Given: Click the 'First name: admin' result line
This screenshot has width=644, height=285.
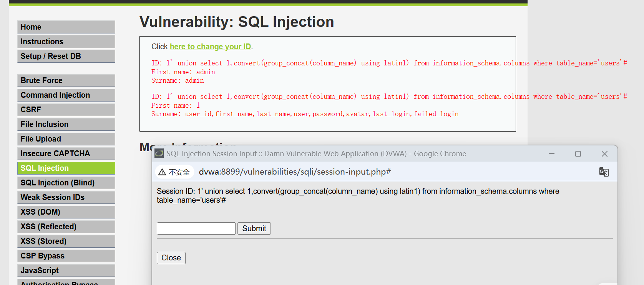Looking at the screenshot, I should pos(183,72).
